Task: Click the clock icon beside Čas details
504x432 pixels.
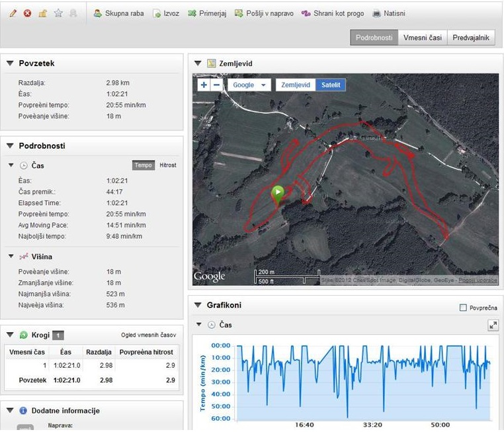Action: 23,166
